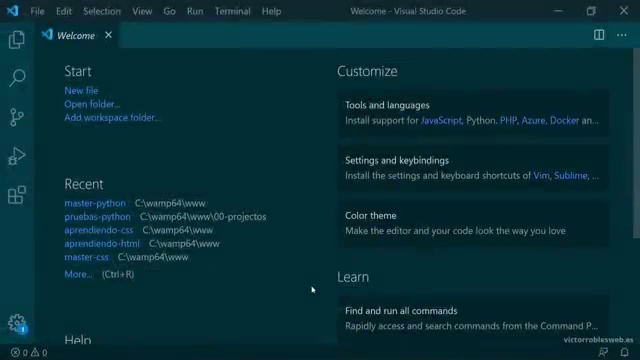Open the editor More Actions ellipsis
This screenshot has height=360, width=640.
622,35
